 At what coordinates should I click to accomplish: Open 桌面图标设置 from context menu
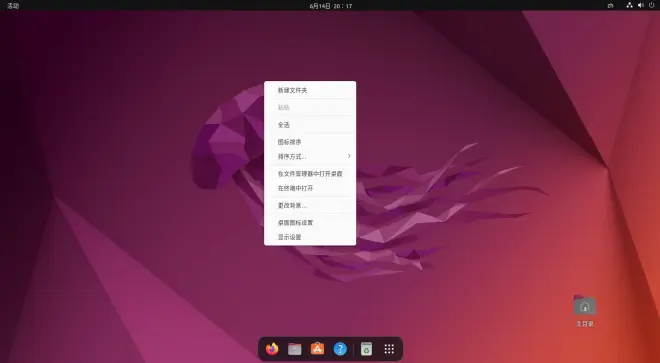310,222
